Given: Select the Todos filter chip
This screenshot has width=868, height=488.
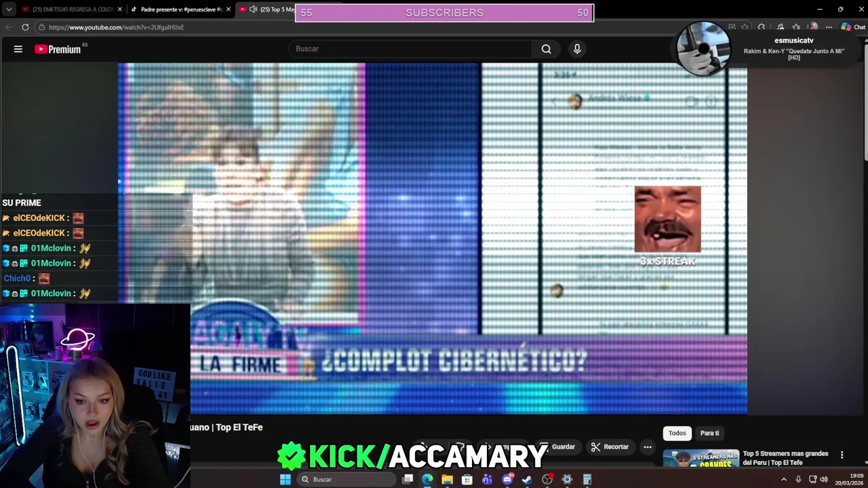Looking at the screenshot, I should (x=677, y=433).
